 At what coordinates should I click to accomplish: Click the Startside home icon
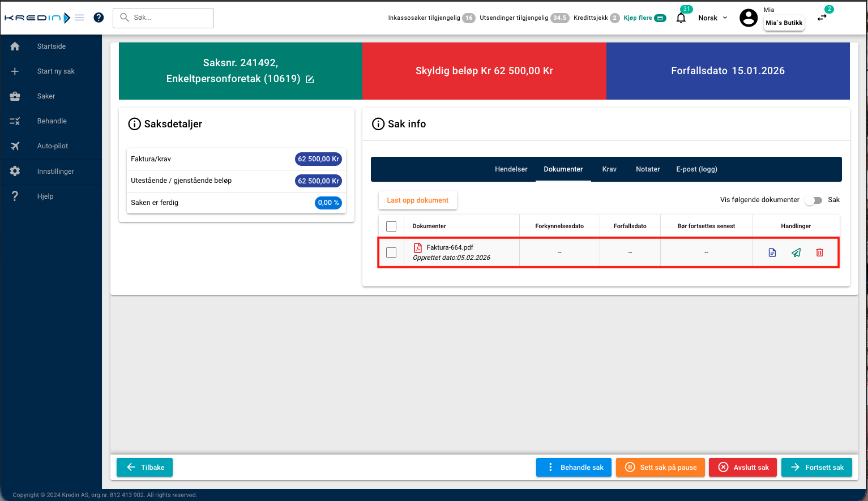[15, 46]
